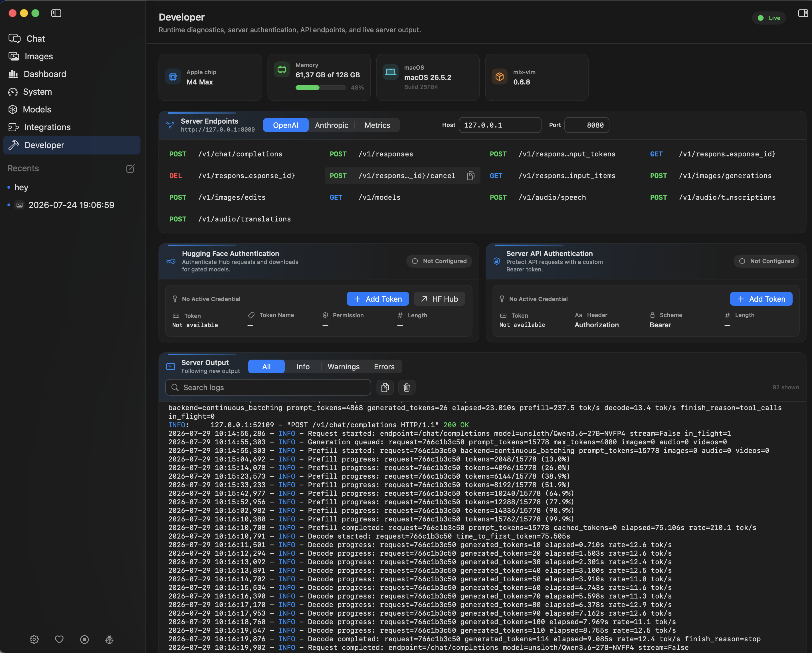Open Chat in the sidebar
812x653 pixels.
[72, 39]
